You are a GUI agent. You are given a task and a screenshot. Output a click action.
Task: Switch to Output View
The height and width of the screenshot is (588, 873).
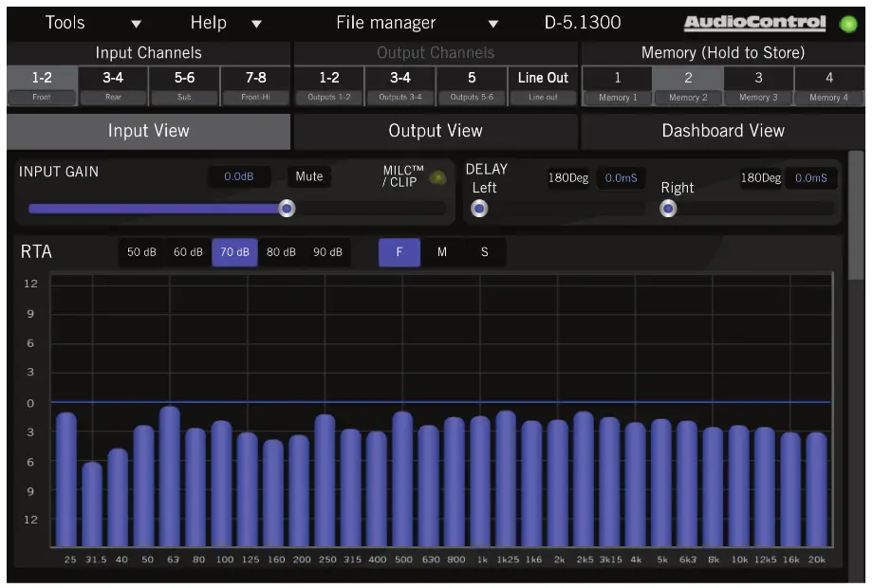click(x=436, y=131)
